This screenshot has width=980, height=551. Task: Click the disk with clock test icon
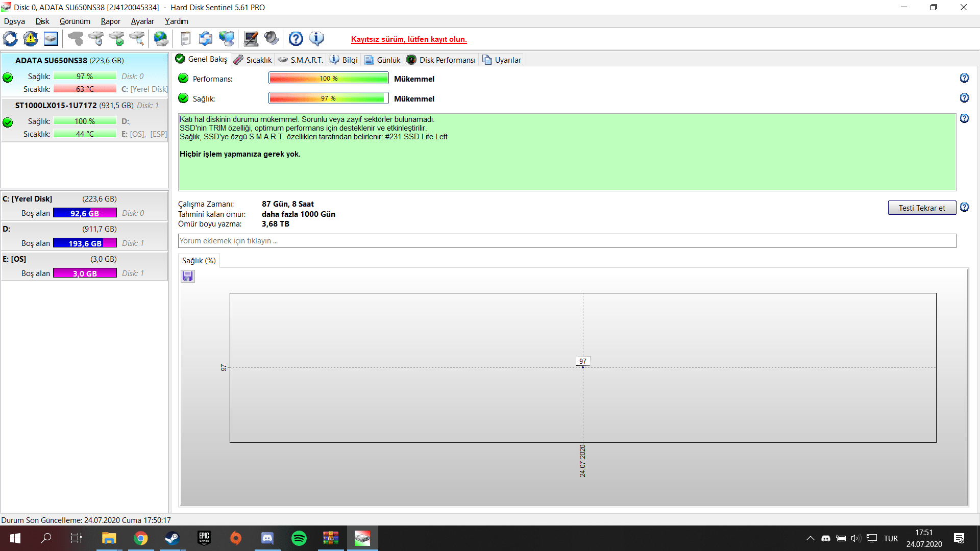pyautogui.click(x=95, y=39)
